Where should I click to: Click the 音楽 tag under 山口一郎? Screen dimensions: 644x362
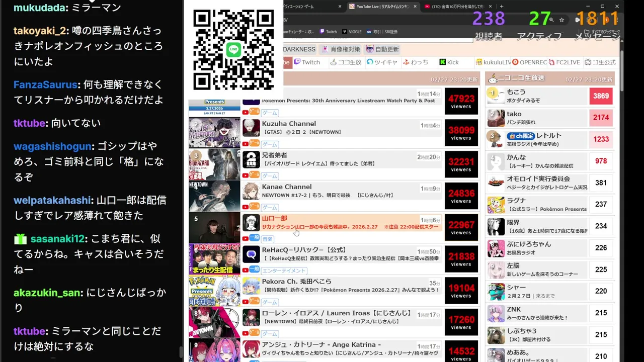tap(267, 239)
